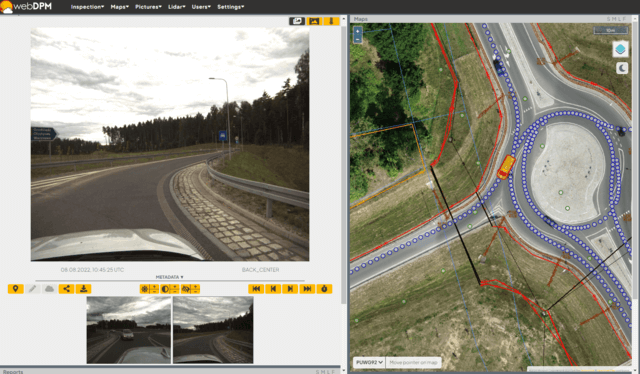Click the '08.08.2022, 10:45:25 UTC' timestamp
Image resolution: width=640 pixels, height=374 pixels.
[x=92, y=270]
